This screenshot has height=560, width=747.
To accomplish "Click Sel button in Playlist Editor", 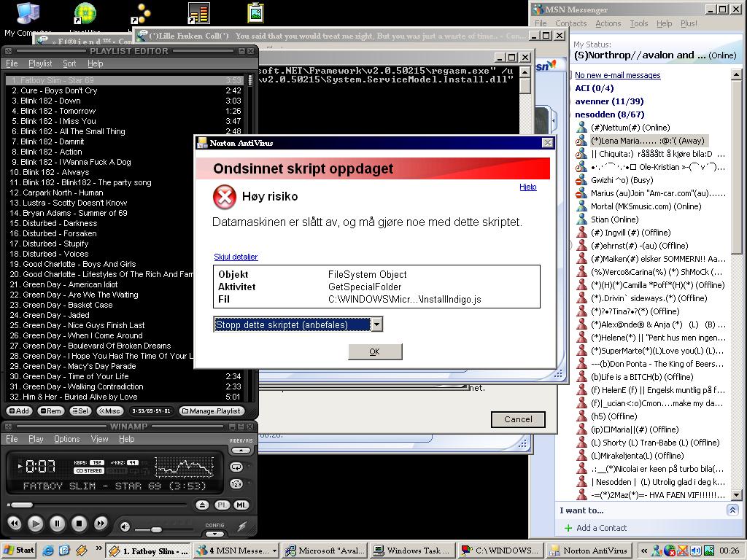I will click(80, 411).
